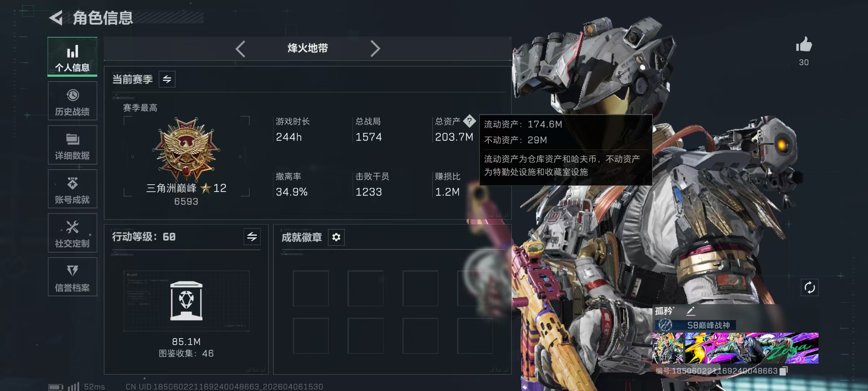The image size is (868, 391).
Task: Switch to the next mode right of 烽火地带
Action: [x=375, y=49]
